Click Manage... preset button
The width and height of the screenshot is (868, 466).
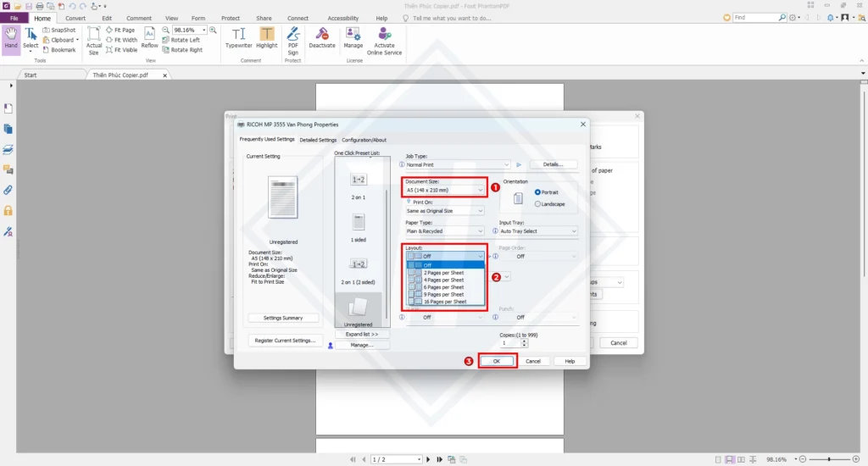click(361, 345)
